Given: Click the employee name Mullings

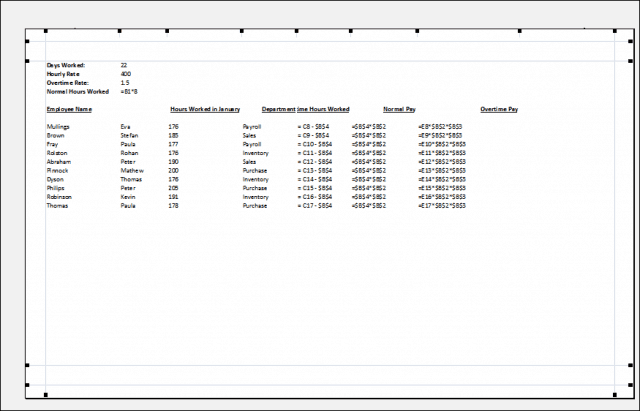Looking at the screenshot, I should (58, 127).
